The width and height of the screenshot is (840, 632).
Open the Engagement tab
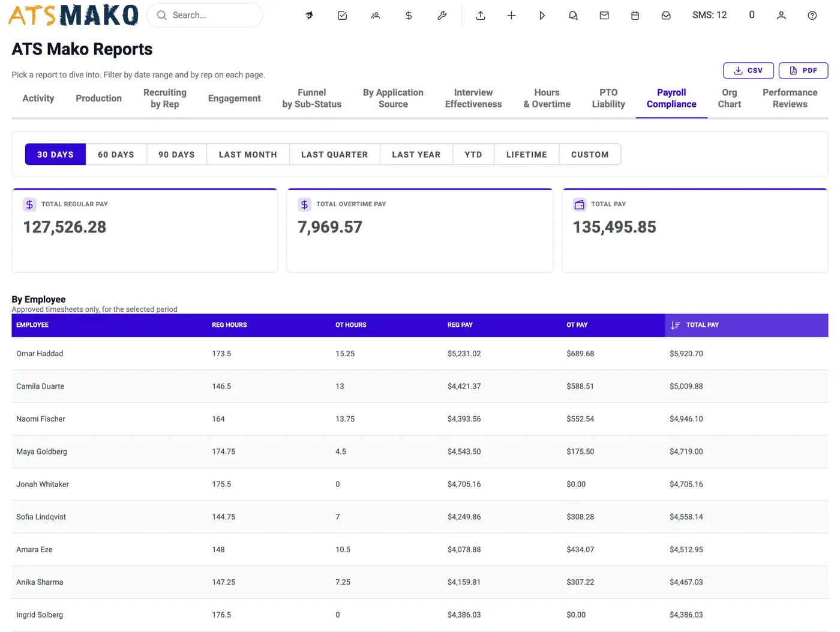tap(235, 98)
